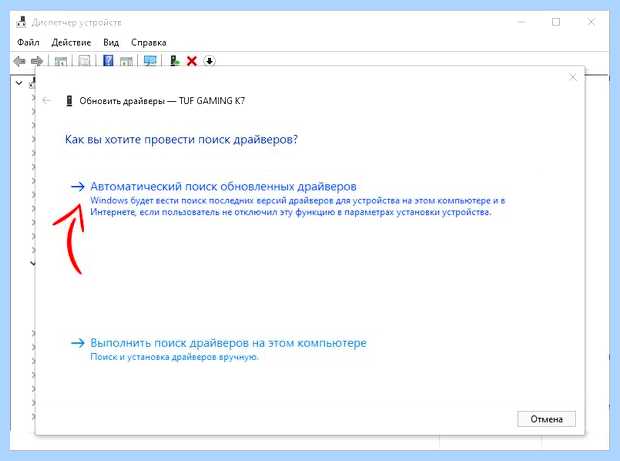Screen dimensions: 620x461
Task: Go back in Device Manager toolbar
Action: pyautogui.click(x=19, y=61)
